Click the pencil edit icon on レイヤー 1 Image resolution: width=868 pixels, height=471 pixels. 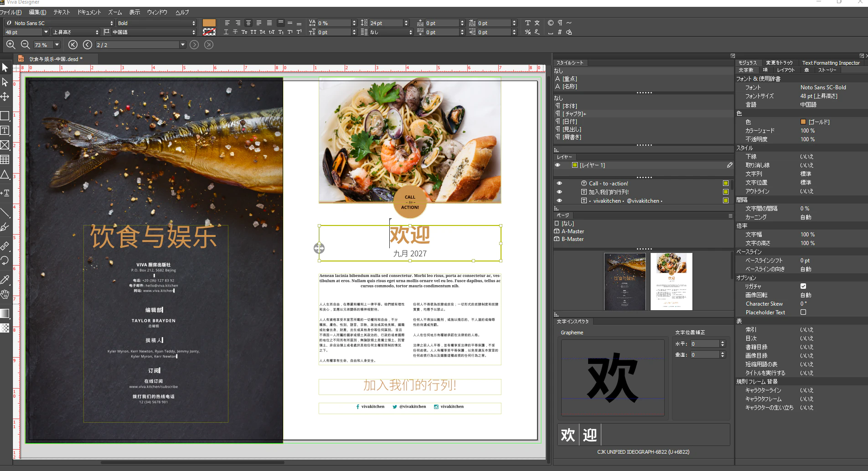730,165
